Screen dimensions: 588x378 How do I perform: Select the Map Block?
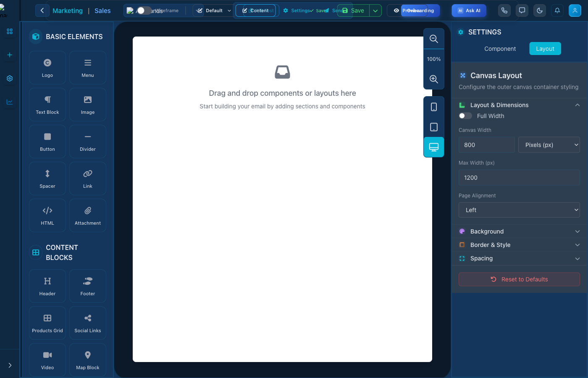click(88, 360)
